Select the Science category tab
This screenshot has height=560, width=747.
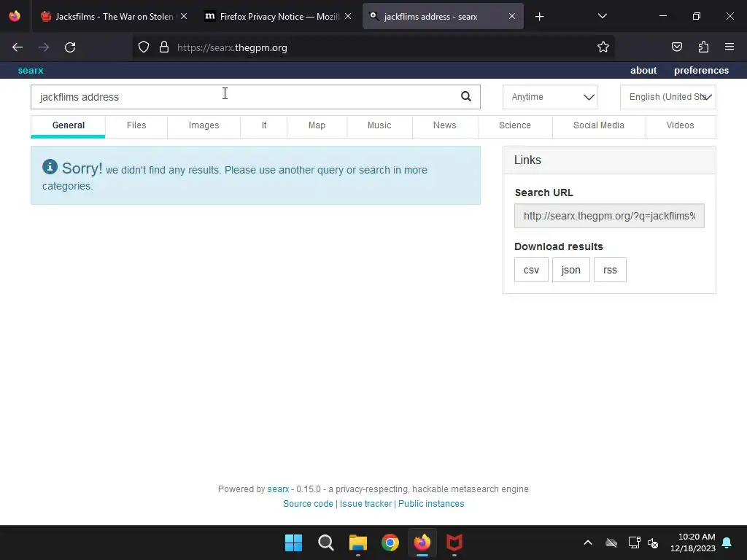coord(514,125)
